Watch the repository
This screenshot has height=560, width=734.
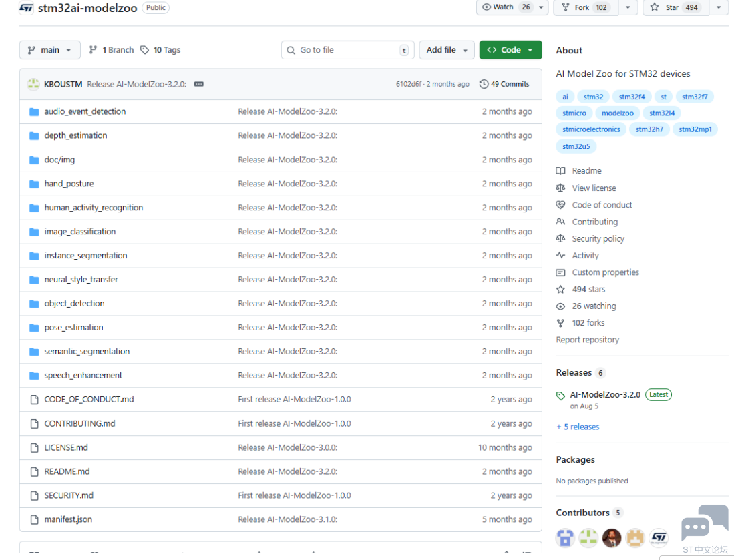(x=506, y=7)
